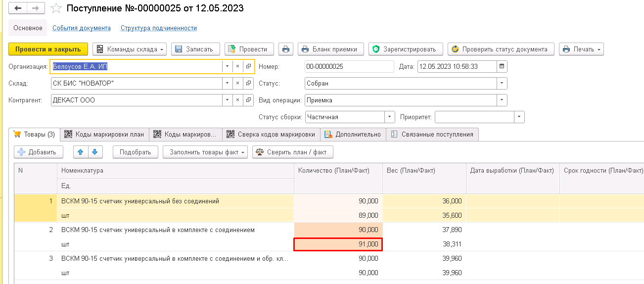Click Провести и закрыть
This screenshot has width=644, height=284.
click(x=48, y=49)
